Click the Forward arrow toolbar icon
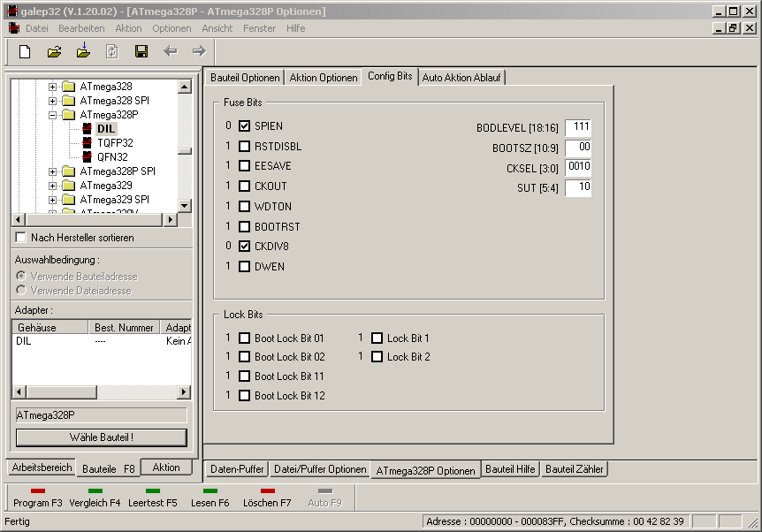762x532 pixels. [x=199, y=51]
